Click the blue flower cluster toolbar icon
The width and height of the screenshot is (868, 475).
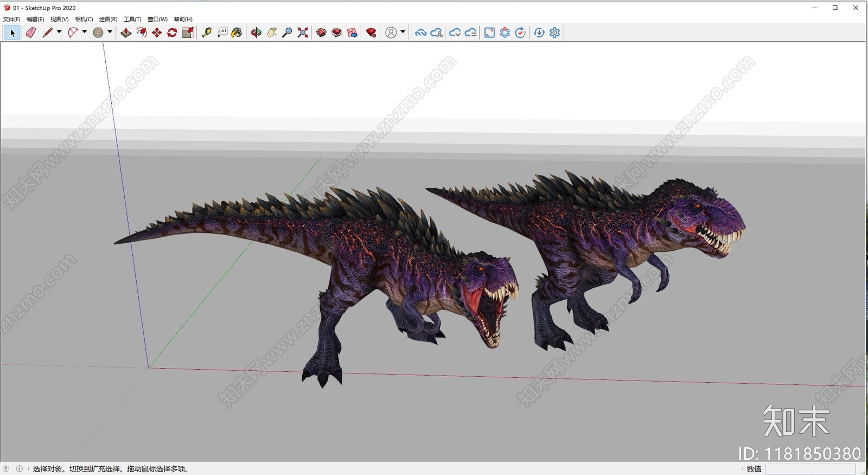[x=505, y=33]
